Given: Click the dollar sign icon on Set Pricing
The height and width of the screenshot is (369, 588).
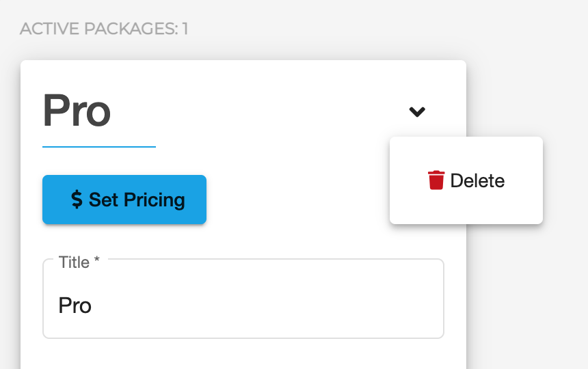Looking at the screenshot, I should click(x=77, y=200).
